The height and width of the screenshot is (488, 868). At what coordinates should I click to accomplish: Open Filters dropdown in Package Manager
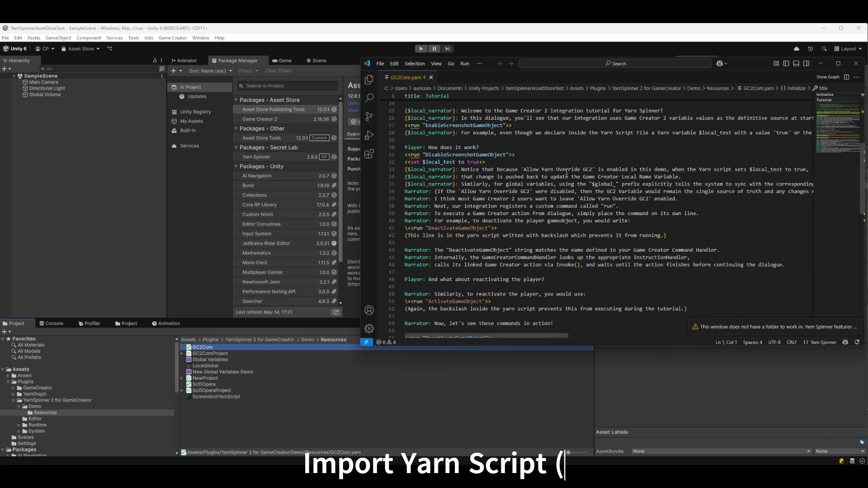pos(248,71)
